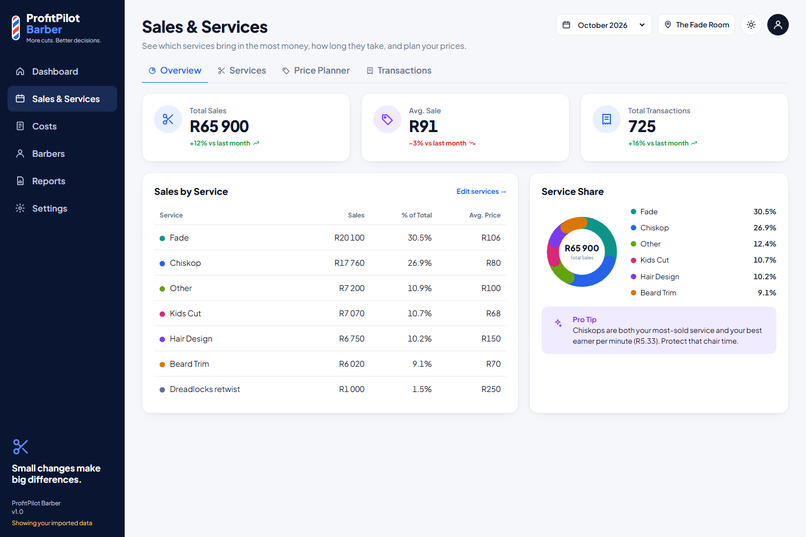Toggle the light/dark theme sun icon

pyautogui.click(x=751, y=25)
